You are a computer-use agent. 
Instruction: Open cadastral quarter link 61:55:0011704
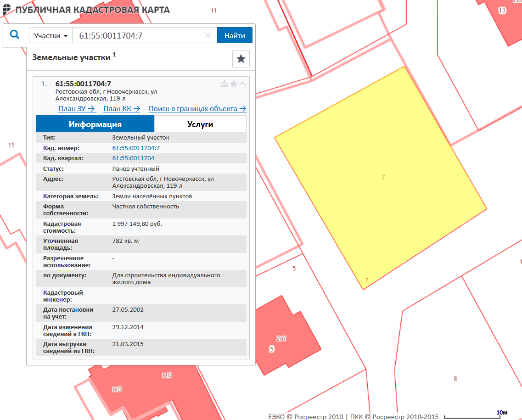133,158
